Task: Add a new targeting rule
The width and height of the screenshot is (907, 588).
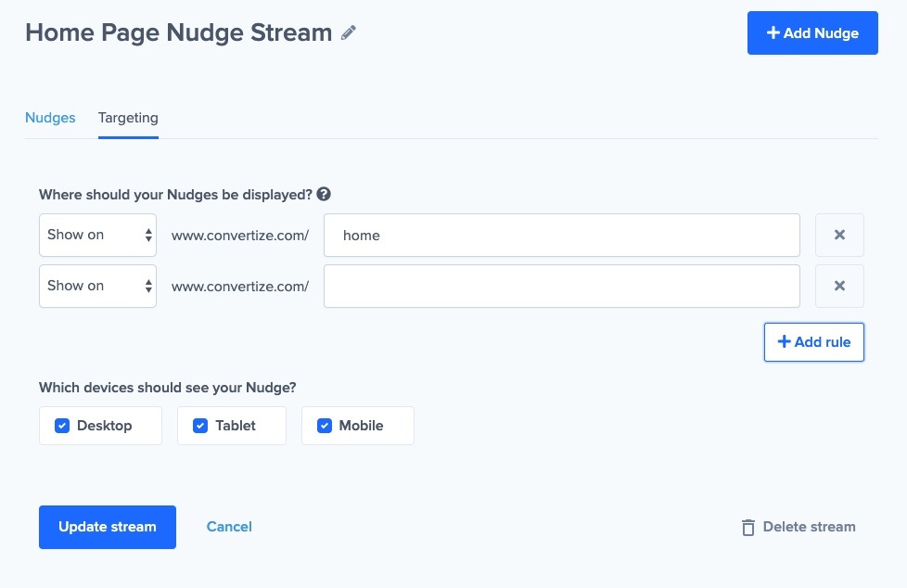Action: [x=813, y=342]
